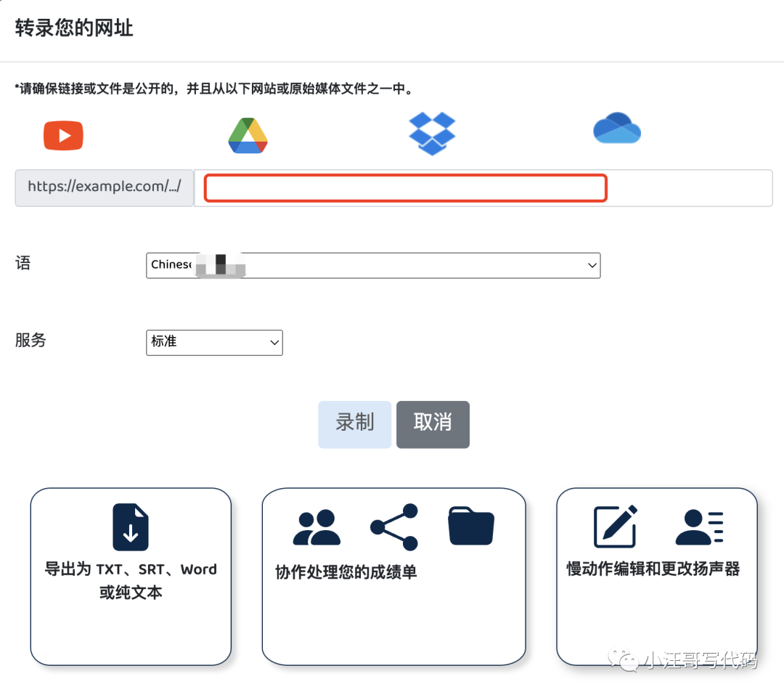Select the 导出为 TXT card
The image size is (784, 695).
coord(130,577)
